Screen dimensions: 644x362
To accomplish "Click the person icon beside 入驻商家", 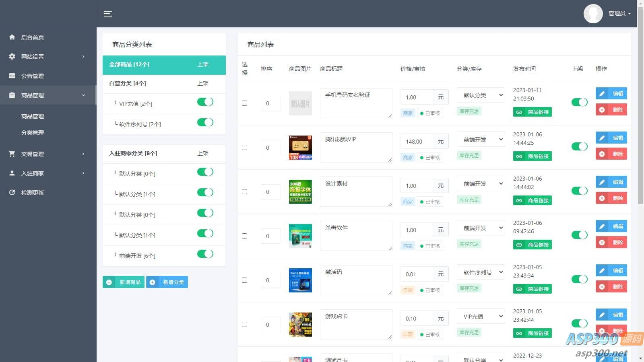I will (x=12, y=173).
